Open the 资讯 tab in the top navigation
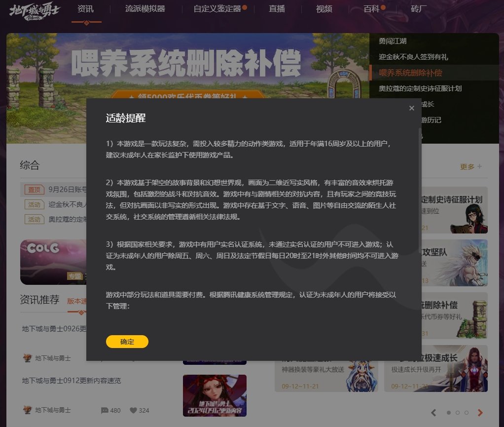 click(85, 9)
